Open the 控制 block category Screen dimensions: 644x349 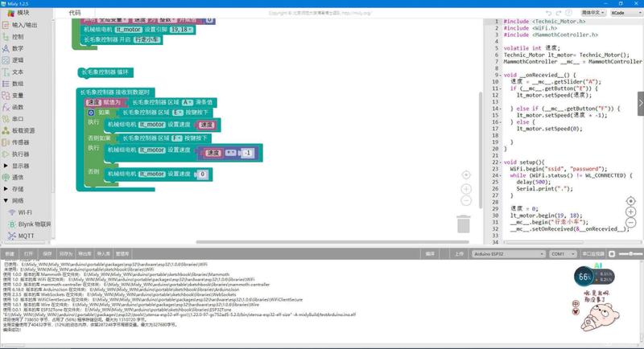click(18, 37)
